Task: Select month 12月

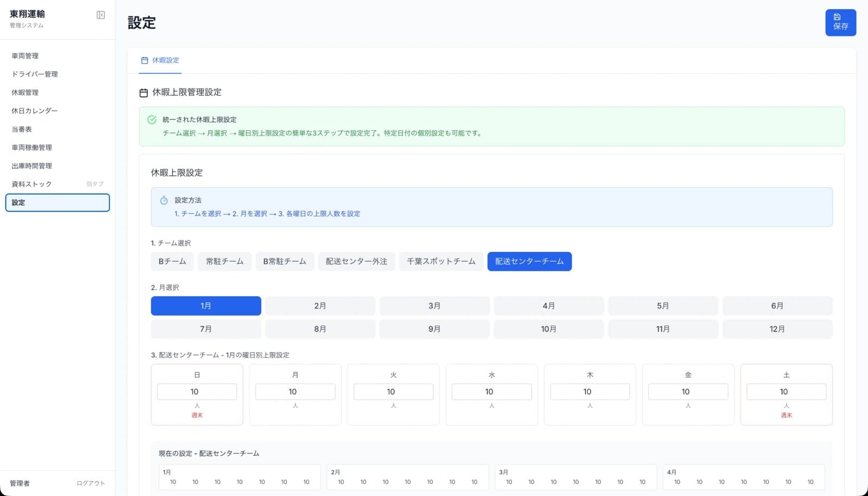Action: tap(777, 329)
